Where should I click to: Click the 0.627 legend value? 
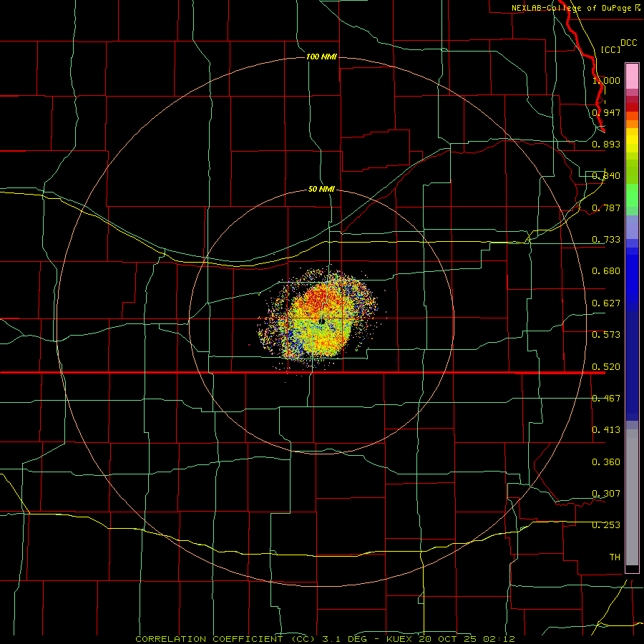point(606,303)
